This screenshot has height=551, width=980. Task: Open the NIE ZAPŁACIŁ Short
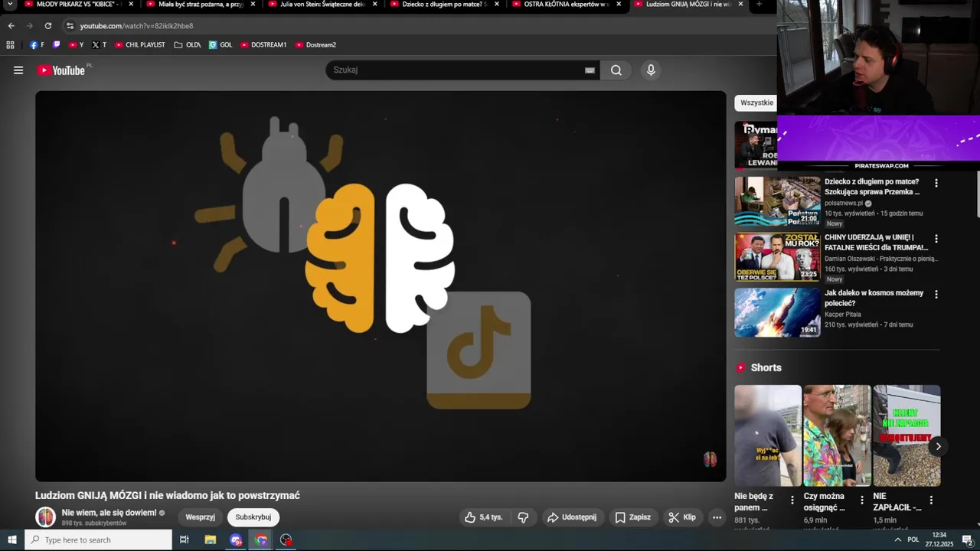(906, 435)
